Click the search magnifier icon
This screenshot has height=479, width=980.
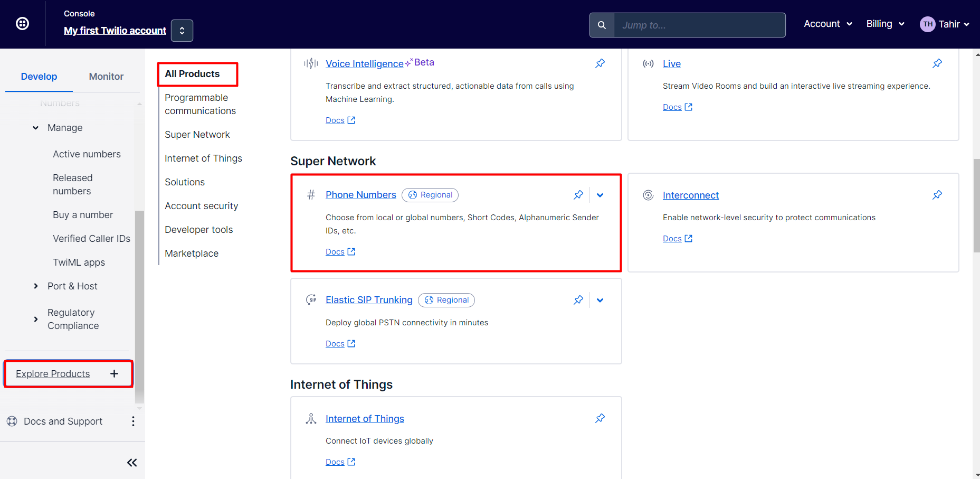click(x=602, y=25)
